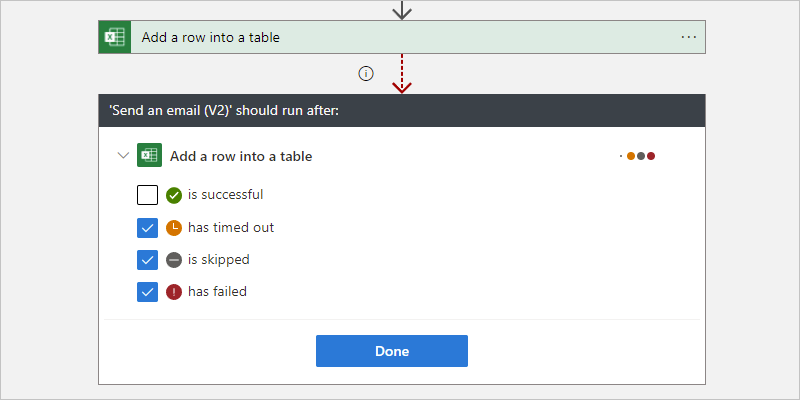Click the orange status dot indicator
The image size is (800, 400).
point(631,156)
